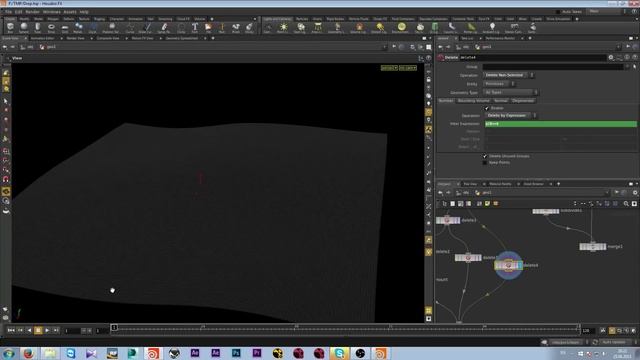
Task: Click the timeline scrub bar
Action: coord(346,329)
